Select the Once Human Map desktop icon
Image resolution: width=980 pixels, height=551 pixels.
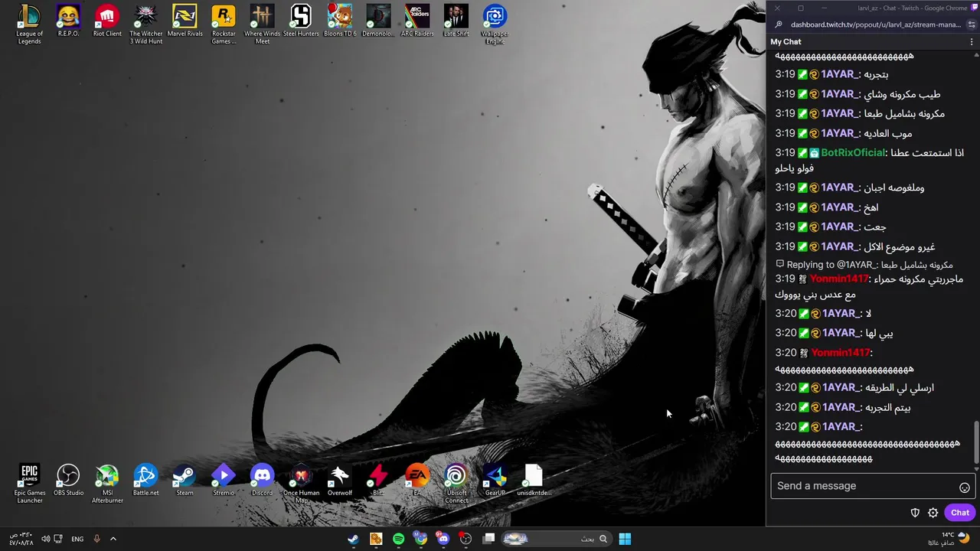point(301,484)
